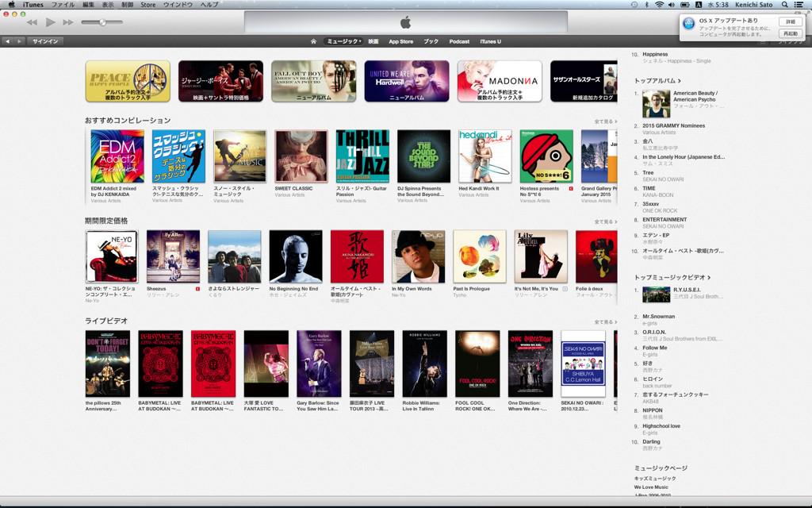
Task: Open 2015 GRAMMY Nominees in top albums
Action: (x=673, y=125)
